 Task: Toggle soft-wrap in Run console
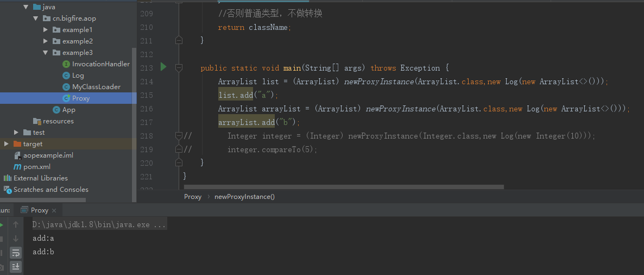tap(16, 252)
